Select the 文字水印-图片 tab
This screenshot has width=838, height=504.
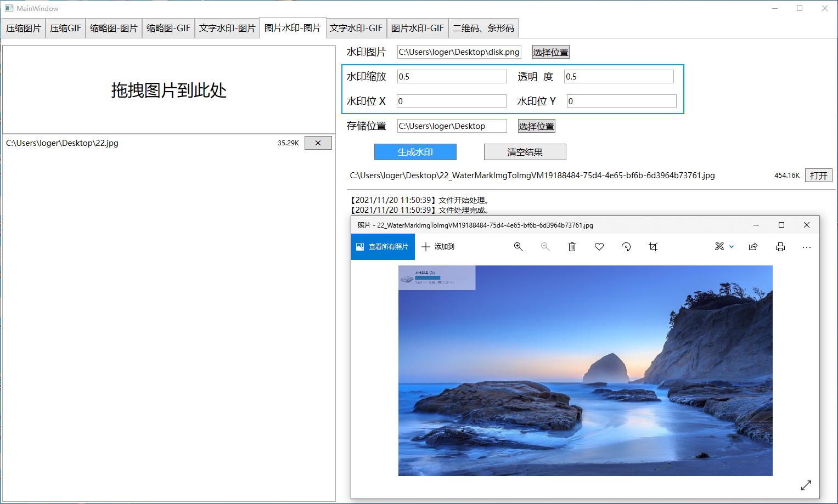227,28
